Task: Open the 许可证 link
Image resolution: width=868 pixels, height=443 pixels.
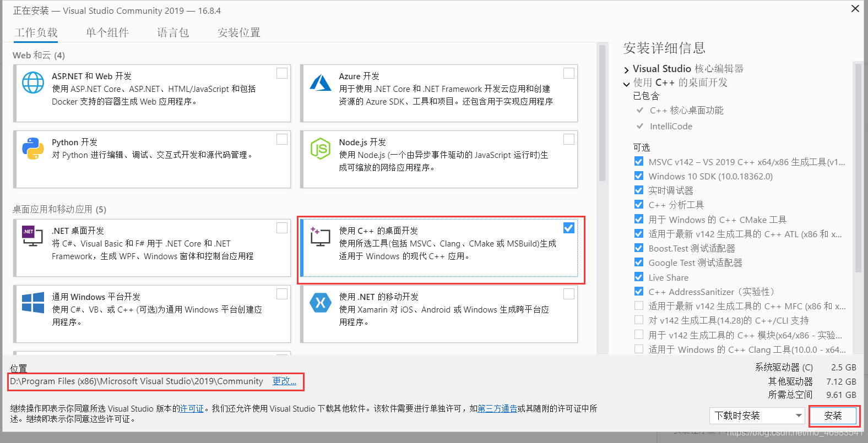Action: pyautogui.click(x=192, y=408)
